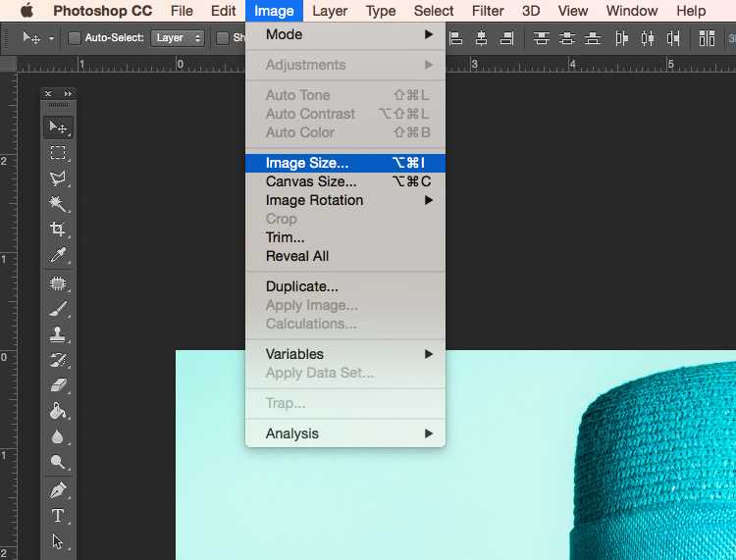
Task: Select the Brush tool
Action: [58, 309]
